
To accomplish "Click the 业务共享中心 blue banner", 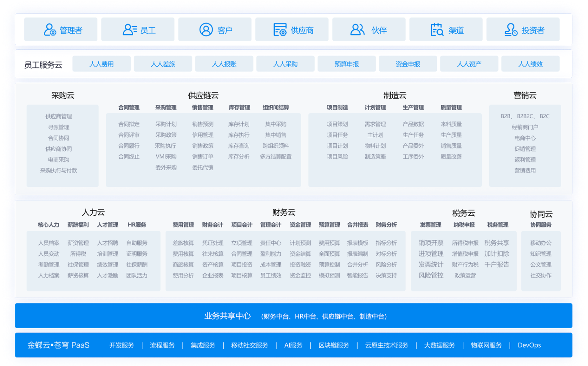I will [294, 316].
